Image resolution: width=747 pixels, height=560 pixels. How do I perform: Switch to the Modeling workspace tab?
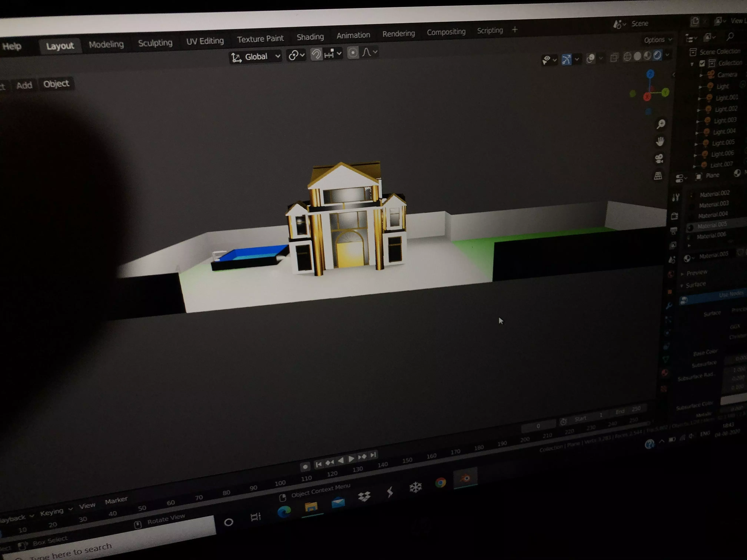pos(106,44)
